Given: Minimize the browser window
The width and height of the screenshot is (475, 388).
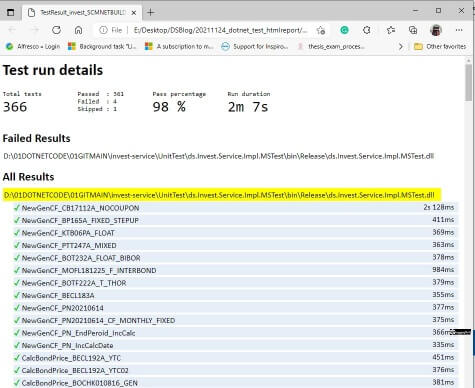Looking at the screenshot, I should 416,11.
